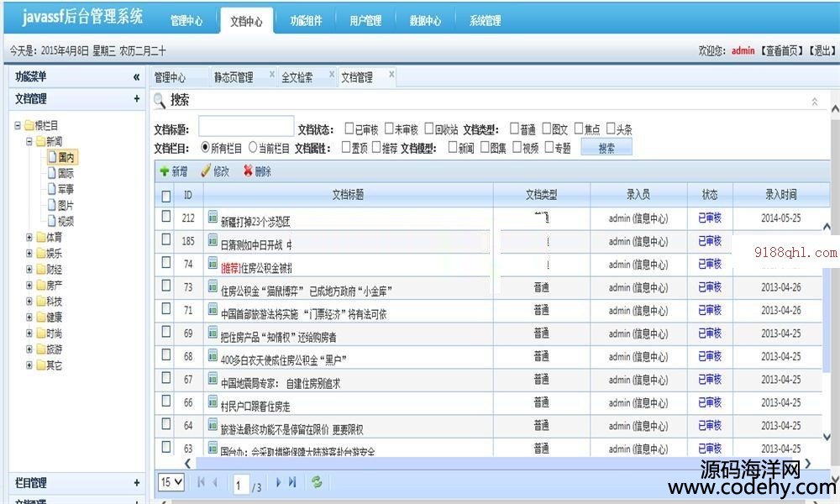This screenshot has width=840, height=504.
Task: Click the pencil 修改 edit icon
Action: coord(206,171)
